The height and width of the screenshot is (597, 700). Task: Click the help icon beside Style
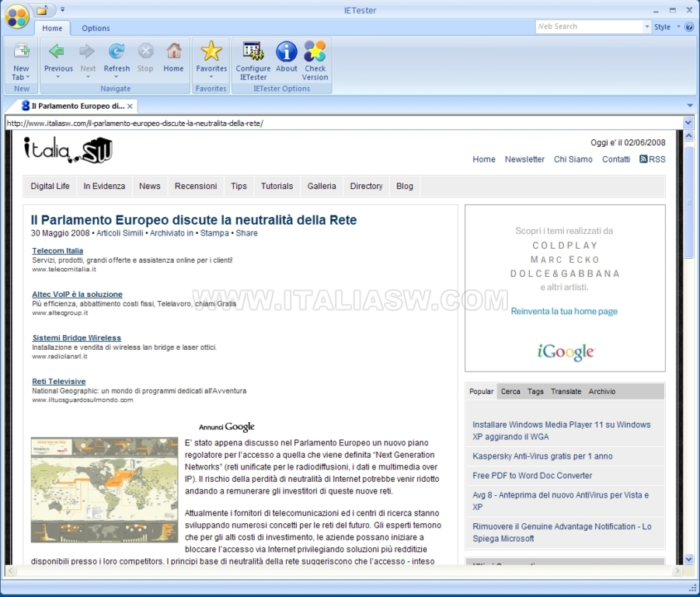point(689,26)
